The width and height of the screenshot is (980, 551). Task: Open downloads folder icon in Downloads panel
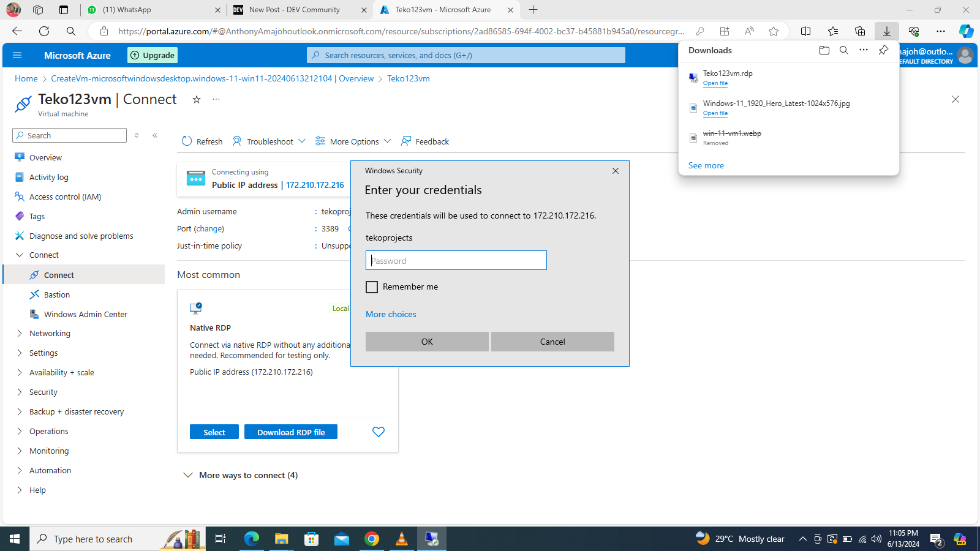(824, 50)
